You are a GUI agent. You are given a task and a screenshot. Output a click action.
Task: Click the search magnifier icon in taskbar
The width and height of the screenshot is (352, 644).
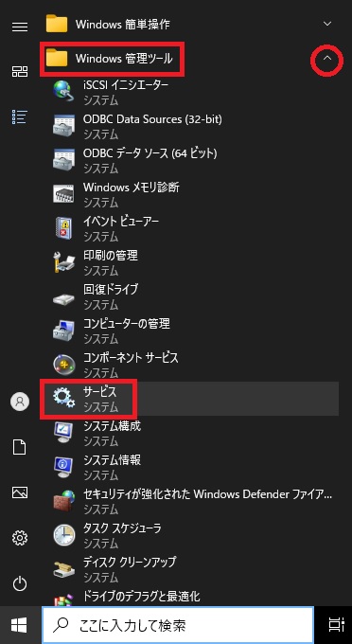click(x=61, y=625)
